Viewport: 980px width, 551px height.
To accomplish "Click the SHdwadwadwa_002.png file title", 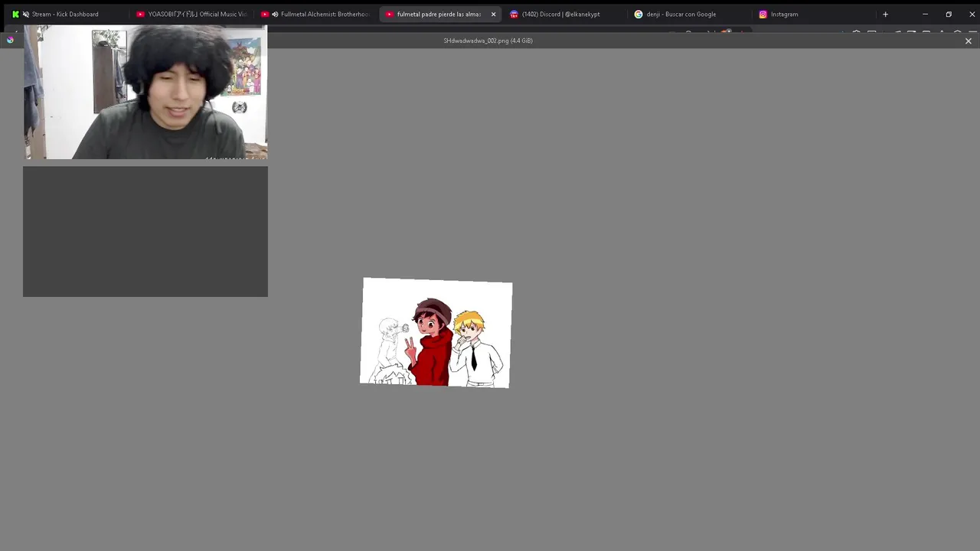I will coord(488,41).
